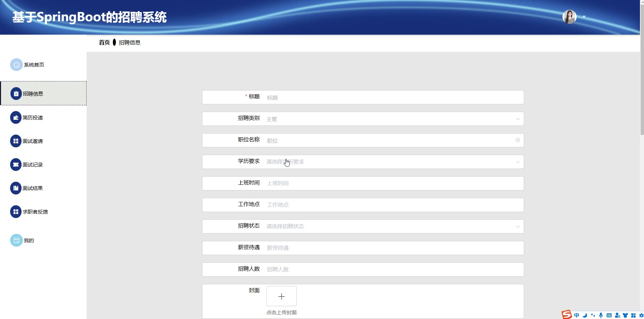Click the 招聘信息 clipboard icon
This screenshot has width=644, height=319.
point(16,94)
